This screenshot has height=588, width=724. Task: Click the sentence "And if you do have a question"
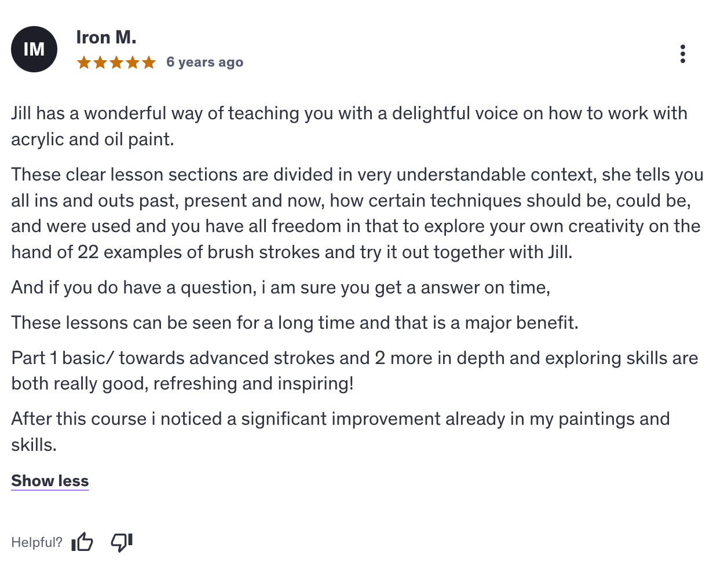tap(280, 287)
